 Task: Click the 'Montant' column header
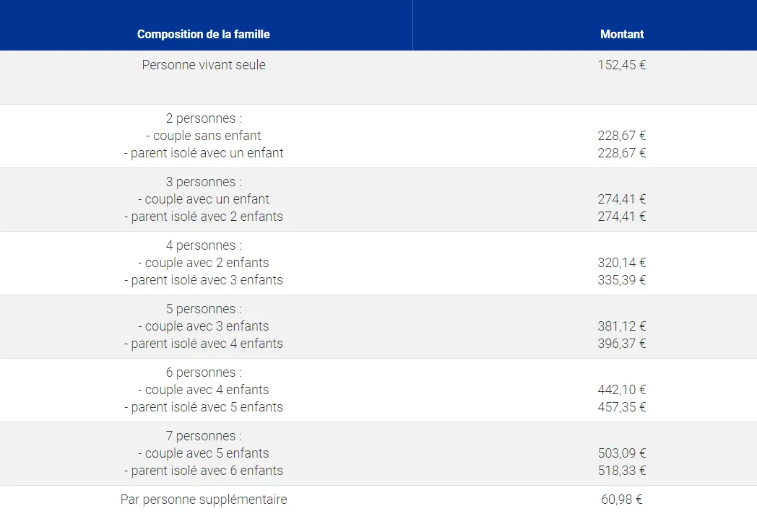click(x=621, y=34)
